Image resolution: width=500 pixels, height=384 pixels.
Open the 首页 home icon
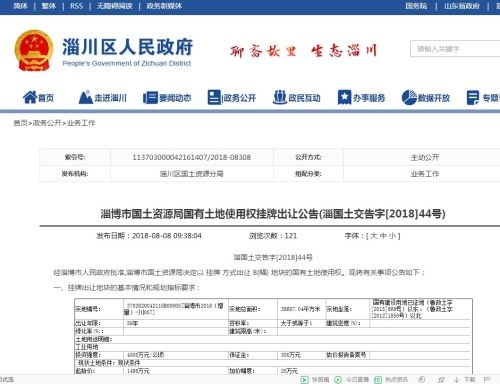click(30, 97)
